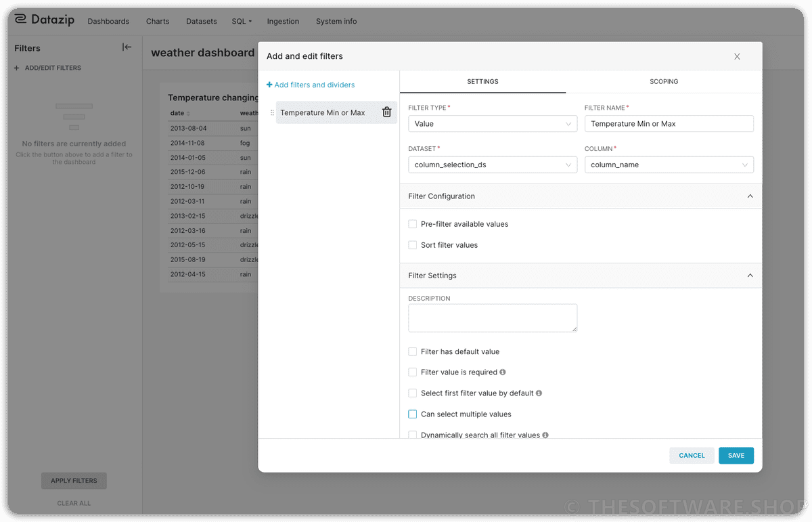The height and width of the screenshot is (522, 812).
Task: Open System info in top navigation
Action: pos(336,21)
